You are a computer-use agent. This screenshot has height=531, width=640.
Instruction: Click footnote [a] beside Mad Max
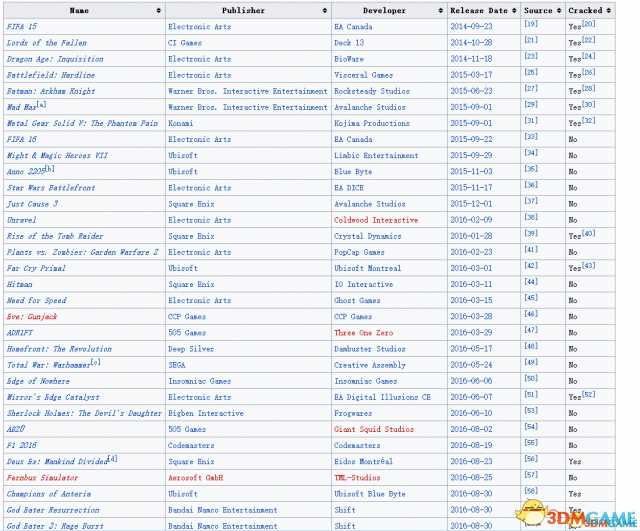(43, 104)
